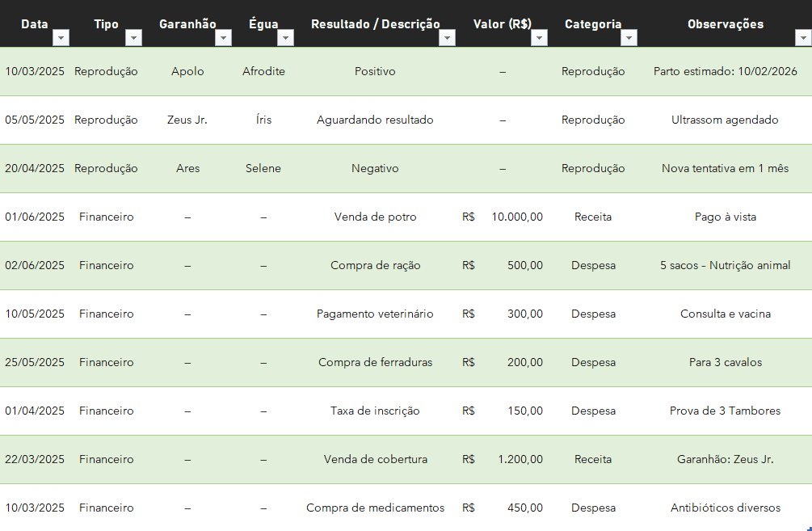Click the date 22/03/2025 cell
The image size is (812, 531).
click(35, 459)
